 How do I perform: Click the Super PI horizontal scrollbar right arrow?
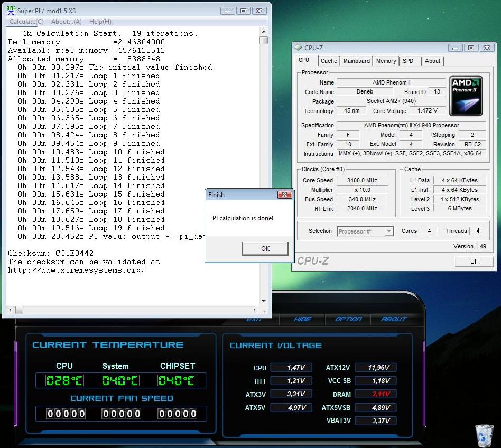tap(254, 310)
